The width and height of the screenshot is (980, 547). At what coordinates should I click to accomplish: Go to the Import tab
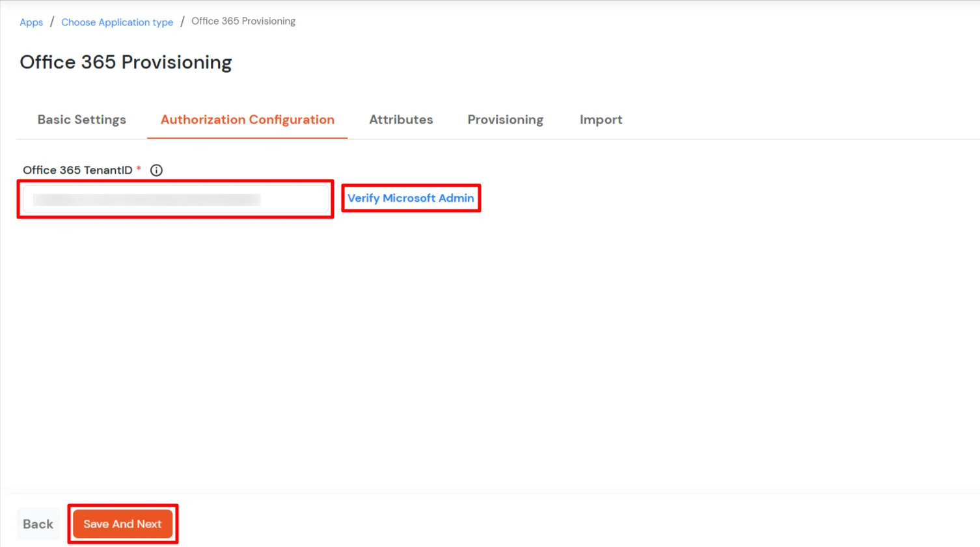(601, 120)
